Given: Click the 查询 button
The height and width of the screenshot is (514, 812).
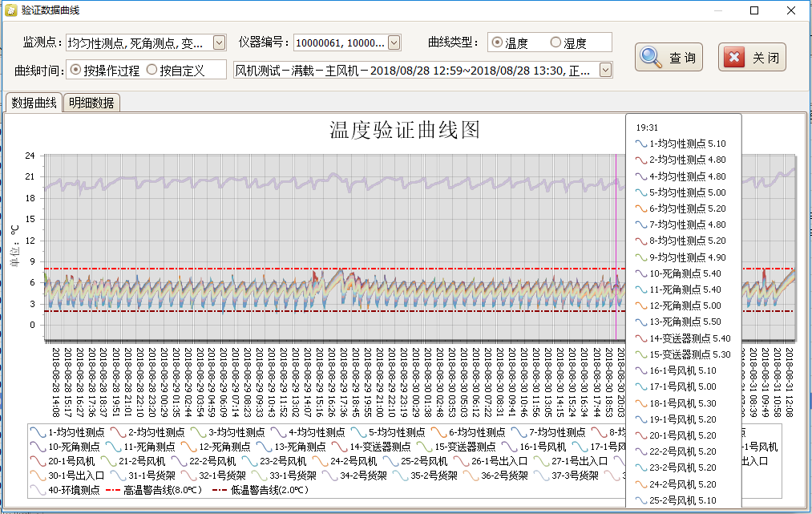Looking at the screenshot, I should click(669, 57).
